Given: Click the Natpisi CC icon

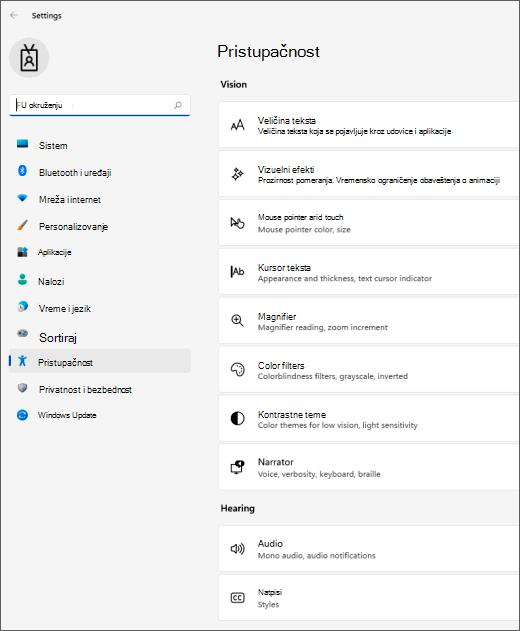Looking at the screenshot, I should coord(237,598).
